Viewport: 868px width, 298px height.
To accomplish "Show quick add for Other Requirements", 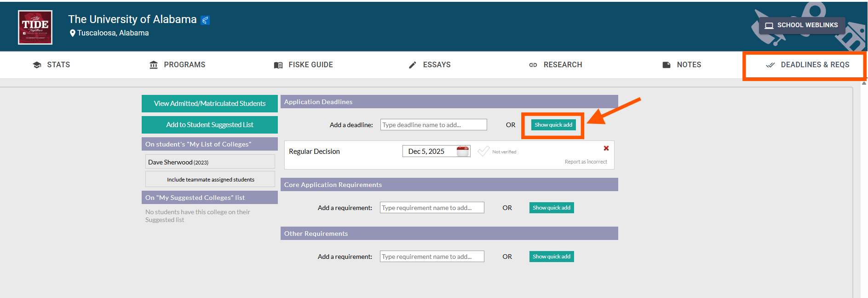I will click(x=552, y=257).
